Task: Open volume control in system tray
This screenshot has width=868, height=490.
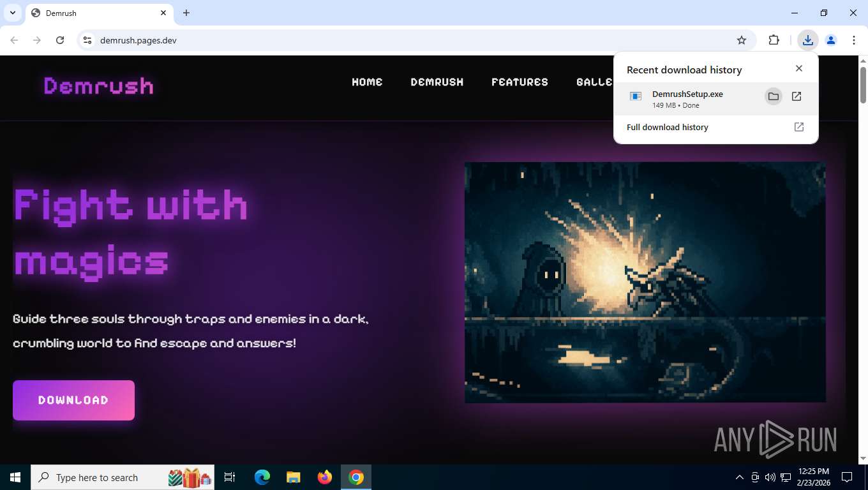Action: [770, 477]
